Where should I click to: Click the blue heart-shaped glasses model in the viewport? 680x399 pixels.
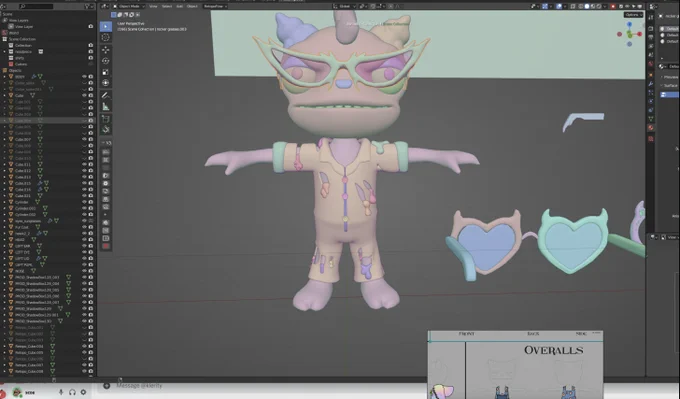coord(486,243)
